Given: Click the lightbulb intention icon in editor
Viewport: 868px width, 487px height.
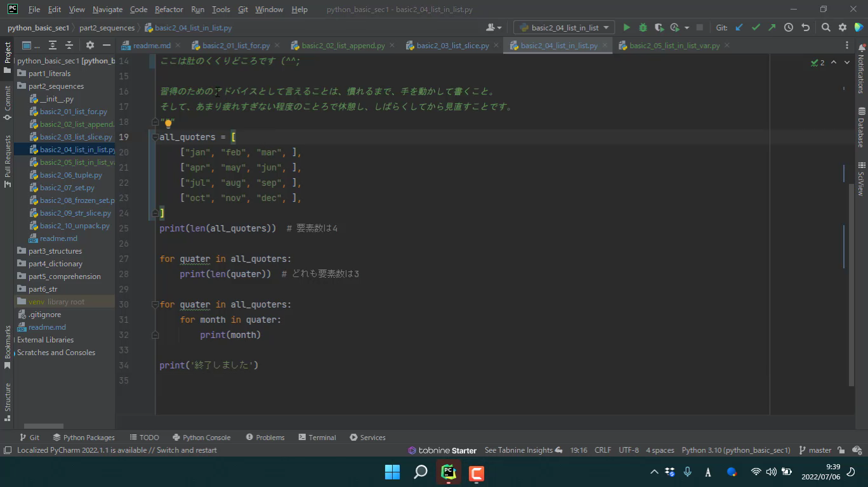Looking at the screenshot, I should pyautogui.click(x=168, y=123).
